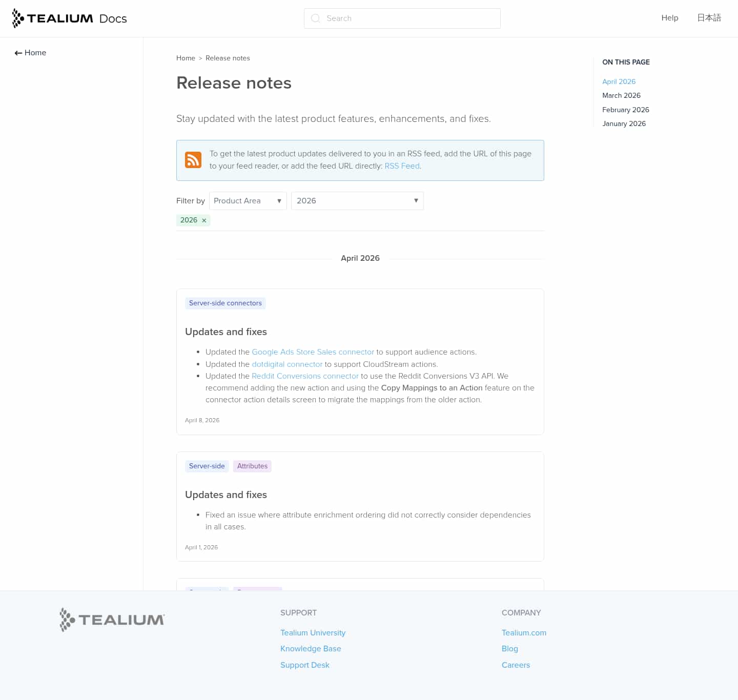Click the Tealium Docs logo
Viewport: 738px width, 700px height.
click(69, 18)
